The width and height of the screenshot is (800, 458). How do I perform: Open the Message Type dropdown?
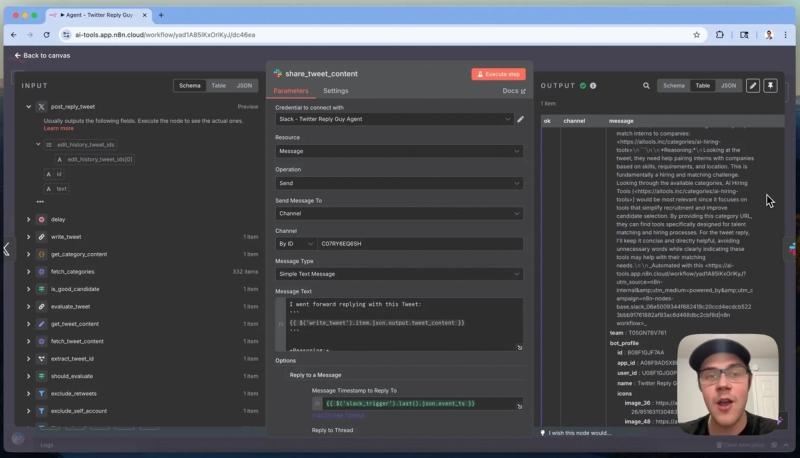tap(399, 274)
